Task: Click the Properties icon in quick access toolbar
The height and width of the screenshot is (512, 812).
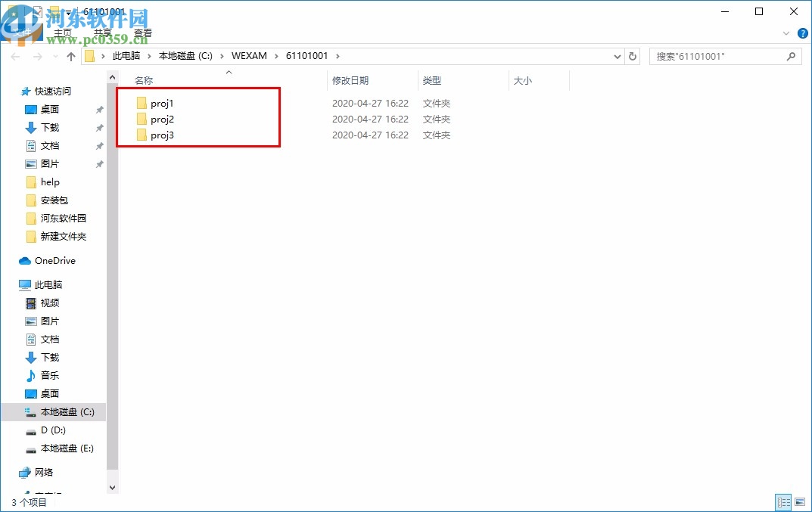Action: point(36,11)
